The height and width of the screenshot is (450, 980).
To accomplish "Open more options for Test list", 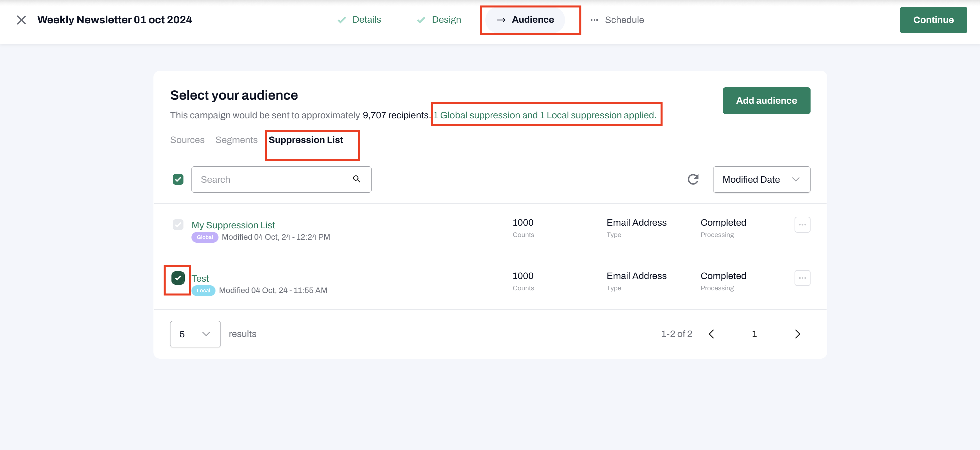I will click(x=802, y=278).
